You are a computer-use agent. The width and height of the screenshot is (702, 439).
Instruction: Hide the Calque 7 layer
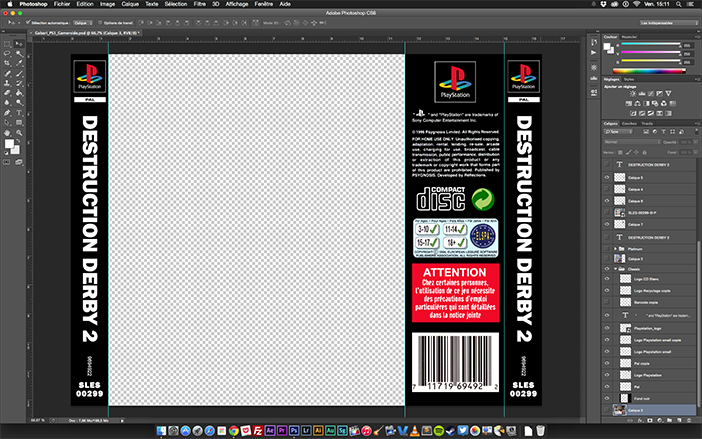607,224
